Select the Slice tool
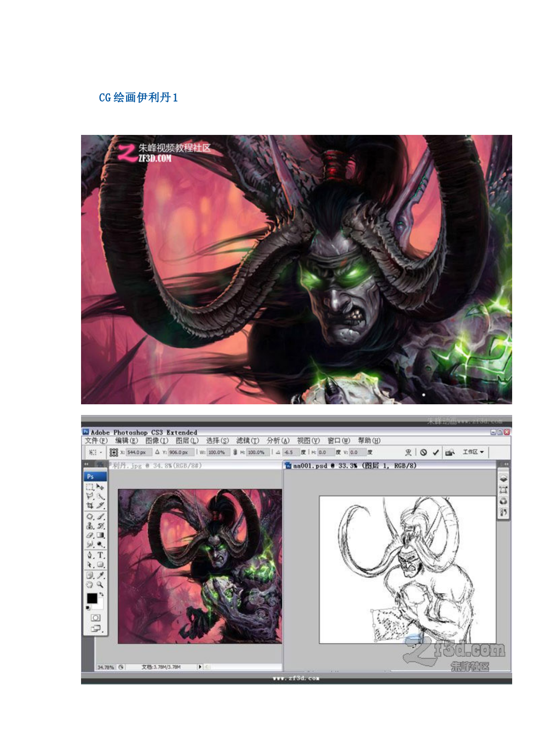535x756 pixels. 100,505
